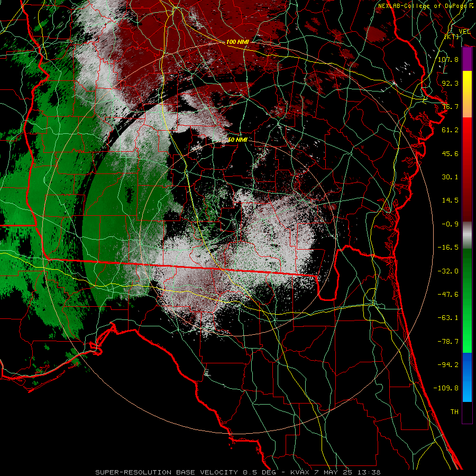Select the 14.5 velocity scale value
The width and height of the screenshot is (476, 476).
click(x=450, y=200)
